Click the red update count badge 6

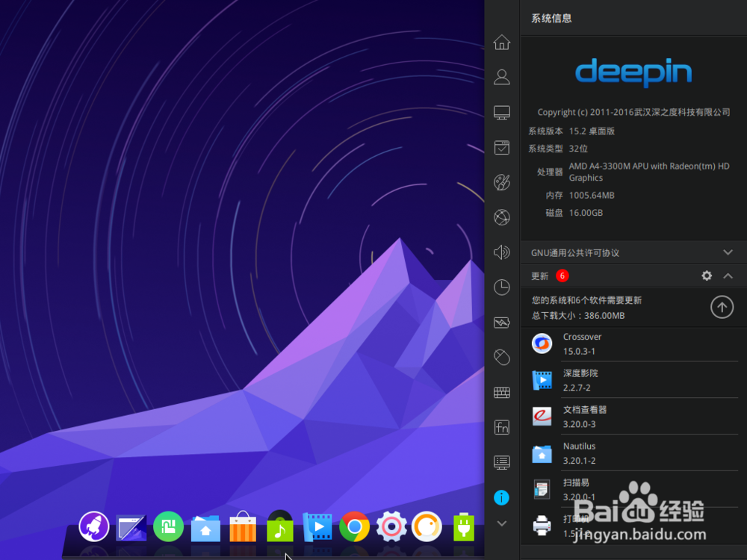coord(562,276)
